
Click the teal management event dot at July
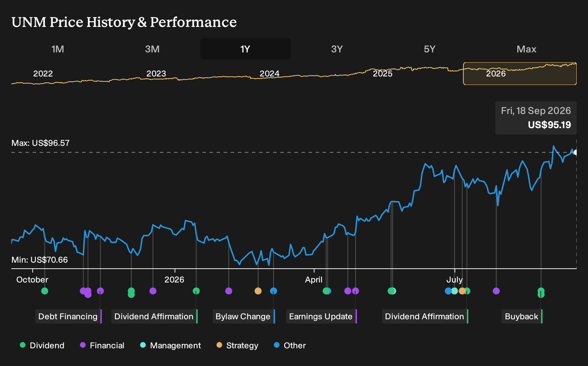455,291
